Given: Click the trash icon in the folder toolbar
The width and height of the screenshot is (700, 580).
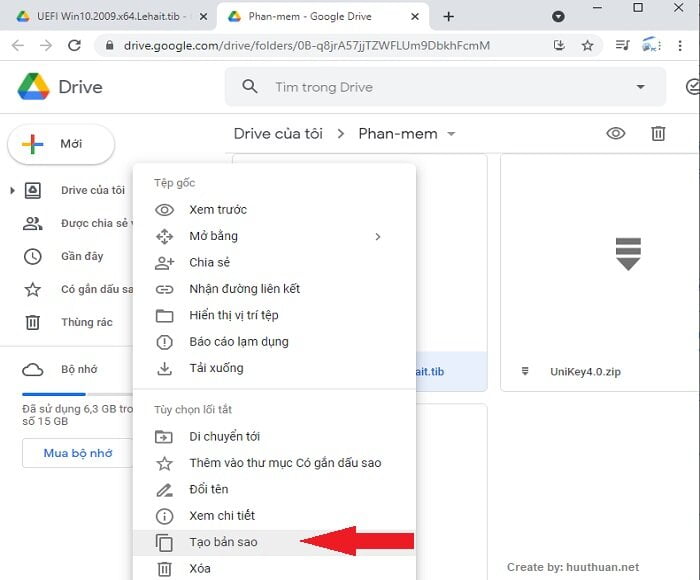Looking at the screenshot, I should [658, 133].
